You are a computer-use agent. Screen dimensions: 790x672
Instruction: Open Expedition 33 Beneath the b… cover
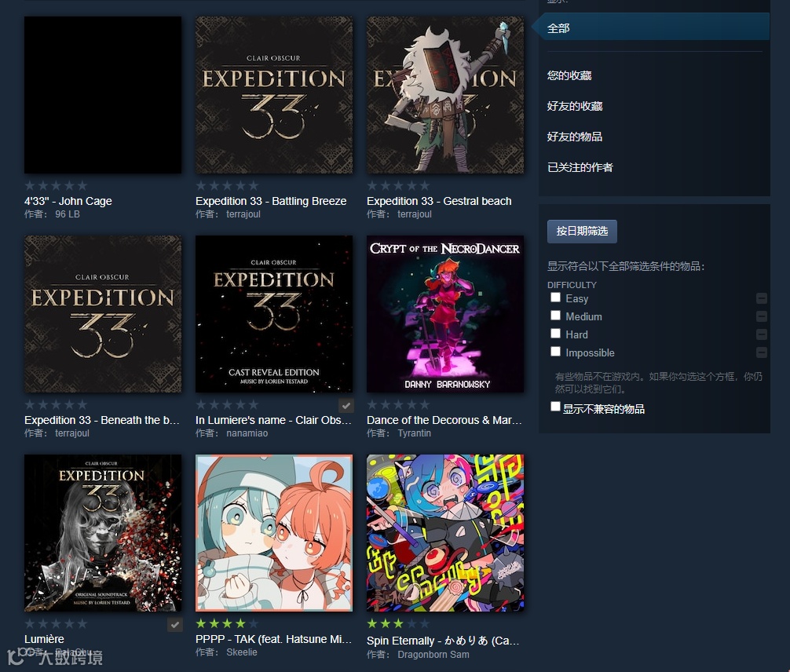pos(103,314)
